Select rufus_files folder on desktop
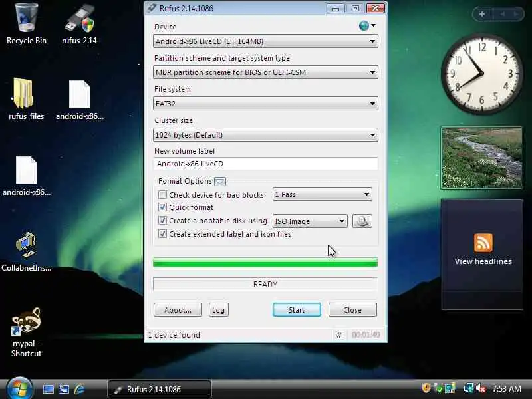 tap(26, 99)
